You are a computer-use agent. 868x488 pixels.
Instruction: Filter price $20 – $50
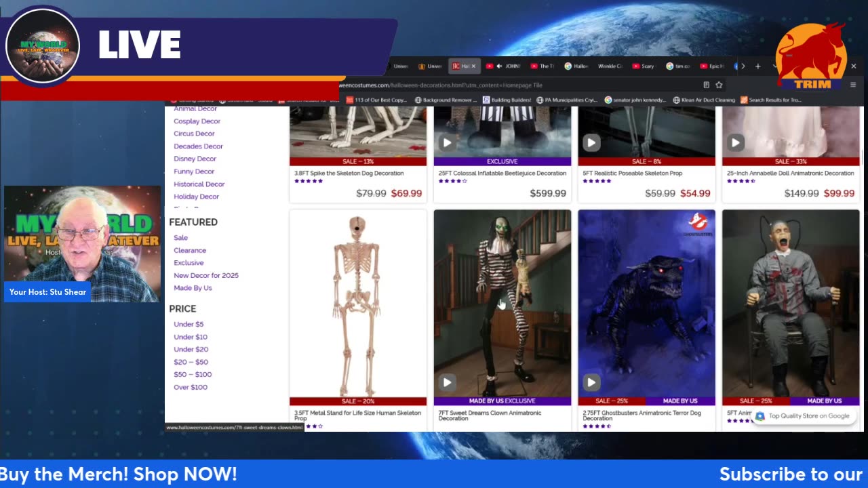coord(191,362)
